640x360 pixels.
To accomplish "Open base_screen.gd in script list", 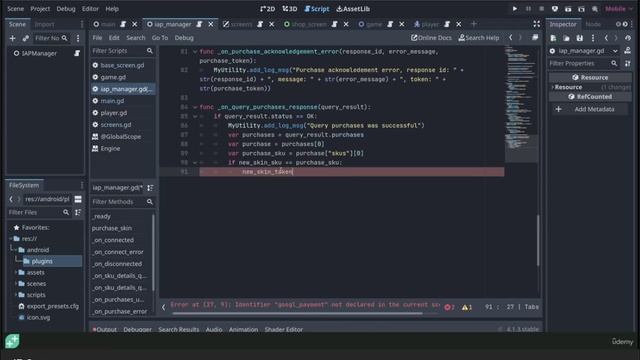I will [x=122, y=65].
